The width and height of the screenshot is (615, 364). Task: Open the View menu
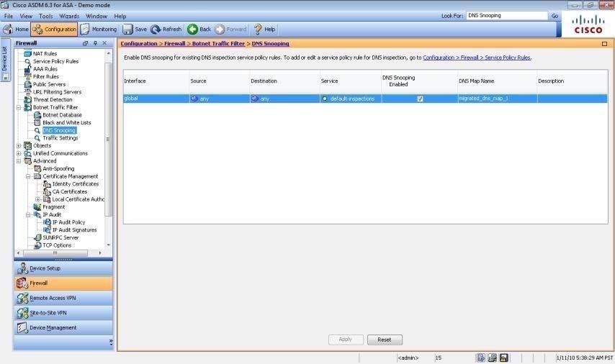point(26,17)
